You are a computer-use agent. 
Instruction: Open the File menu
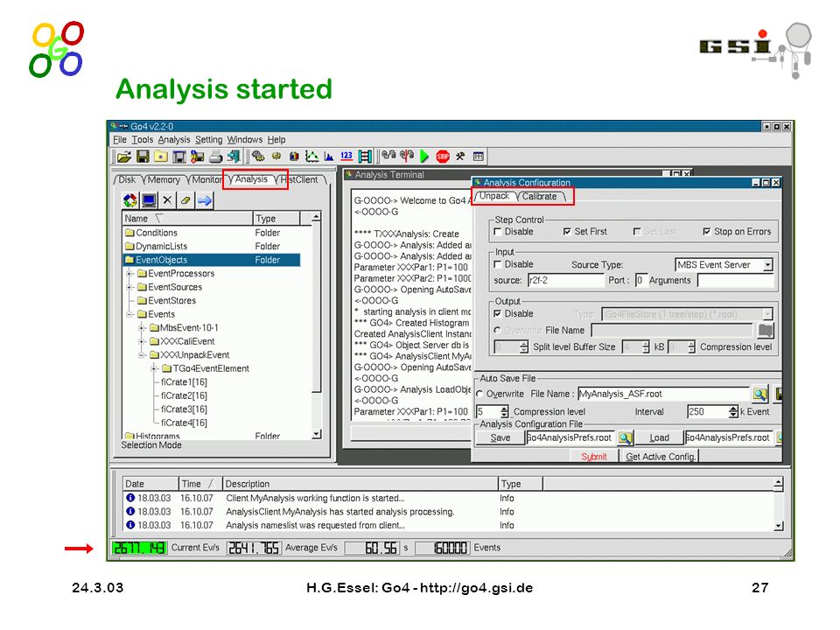click(120, 140)
